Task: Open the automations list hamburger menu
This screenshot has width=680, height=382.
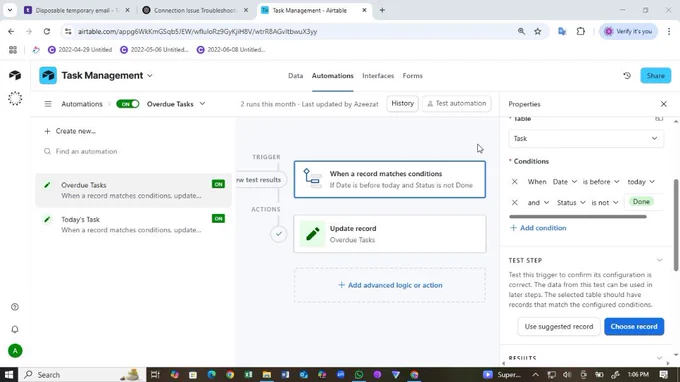Action: pyautogui.click(x=48, y=104)
